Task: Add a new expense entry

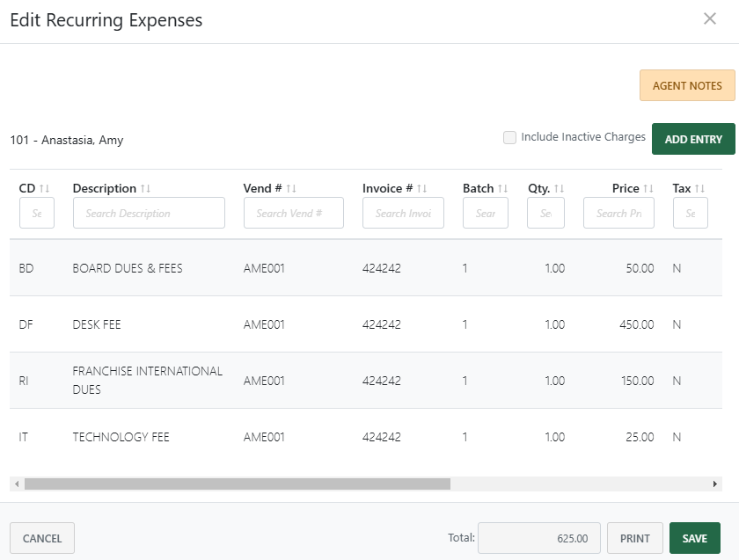Action: click(x=693, y=139)
